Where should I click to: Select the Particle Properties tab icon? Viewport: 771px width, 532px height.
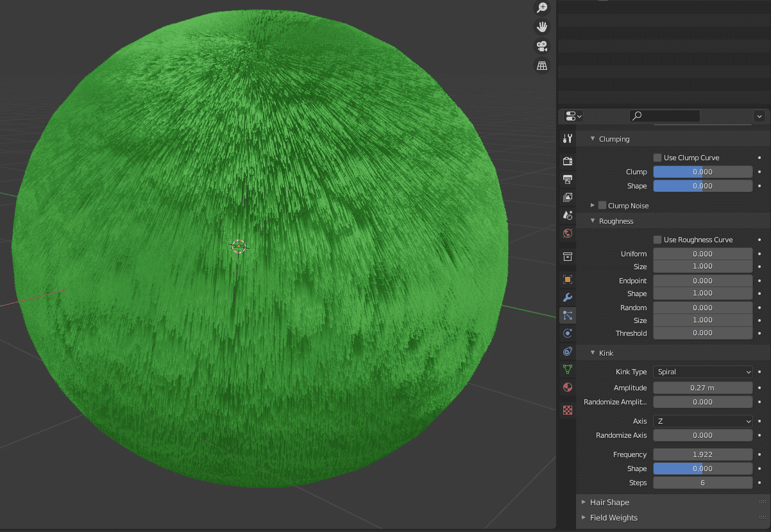[567, 315]
